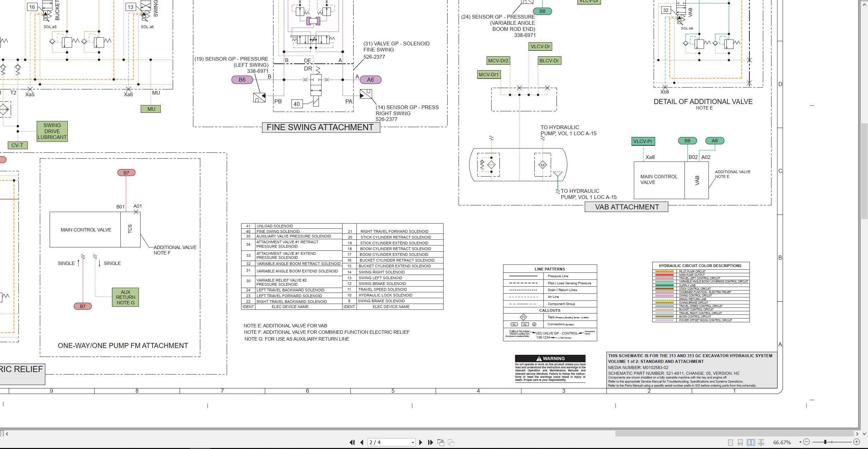The image size is (868, 449).
Task: Switch to two-page continuous layout
Action: coord(761,442)
